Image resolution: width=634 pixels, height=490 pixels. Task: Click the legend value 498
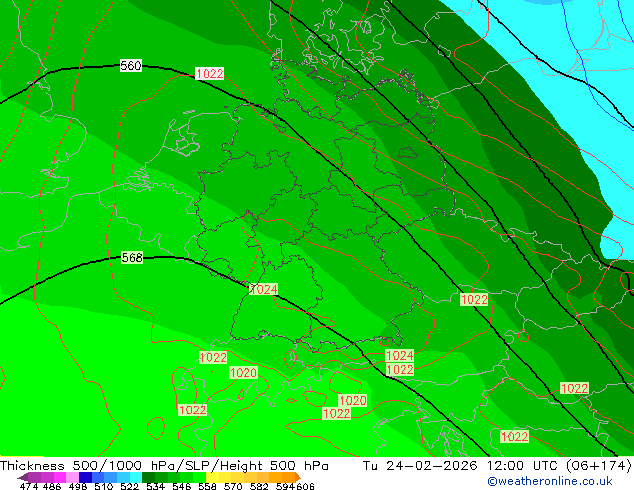tap(78, 486)
